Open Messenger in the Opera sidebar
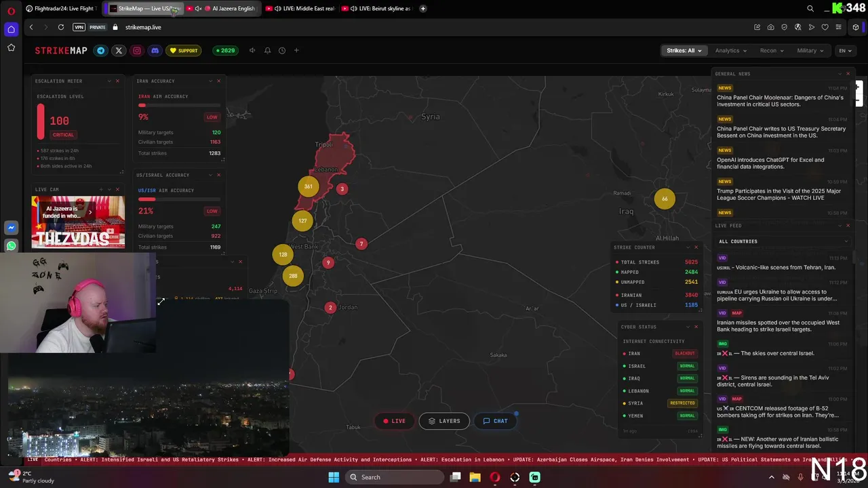Screen dimensions: 868x488 click(x=11, y=228)
